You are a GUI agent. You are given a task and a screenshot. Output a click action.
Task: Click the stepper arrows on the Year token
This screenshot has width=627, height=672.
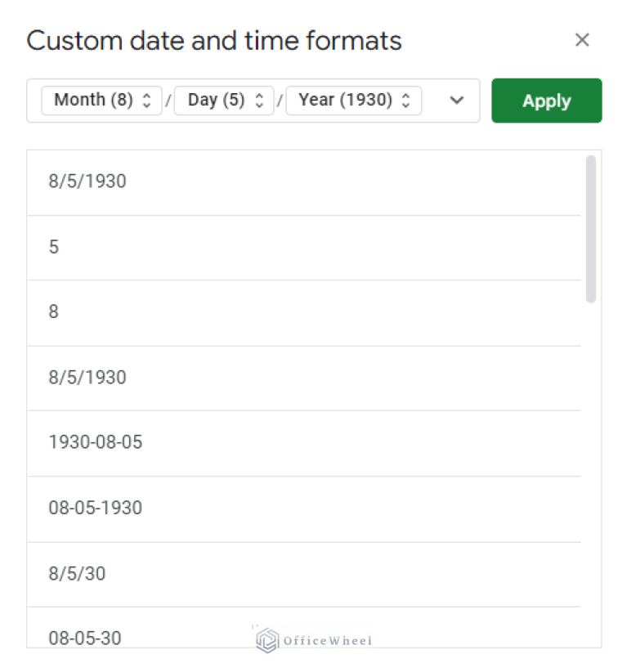tap(405, 100)
